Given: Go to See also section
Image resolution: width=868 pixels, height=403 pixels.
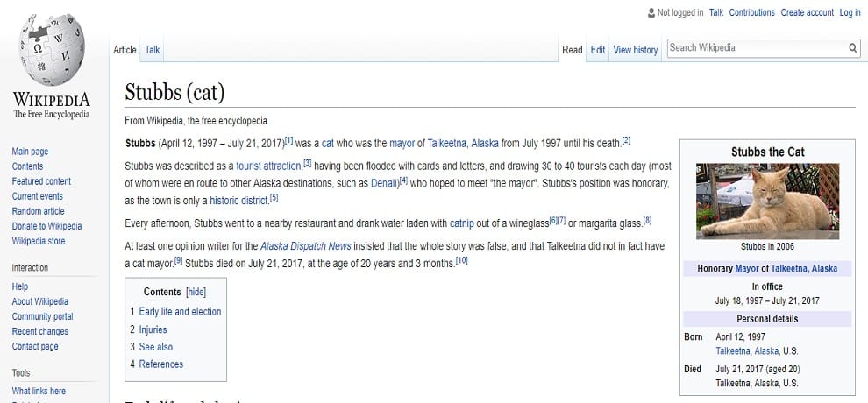Looking at the screenshot, I should click(x=155, y=347).
